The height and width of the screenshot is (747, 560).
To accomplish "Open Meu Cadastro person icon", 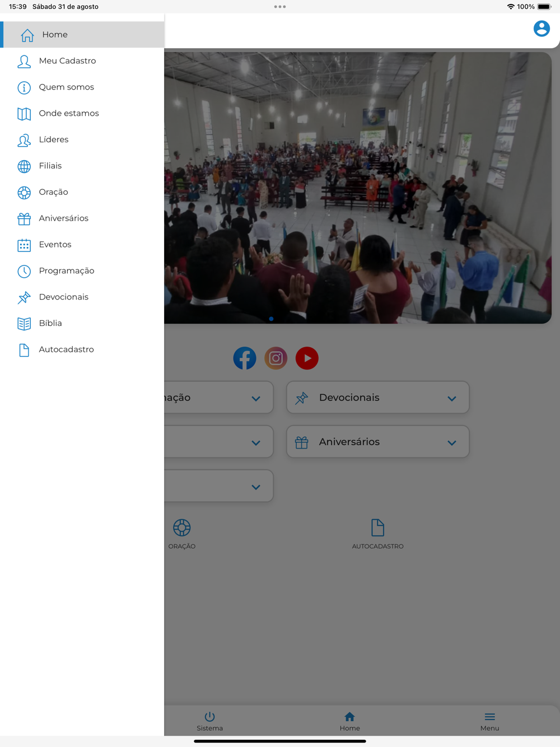I will pyautogui.click(x=24, y=61).
